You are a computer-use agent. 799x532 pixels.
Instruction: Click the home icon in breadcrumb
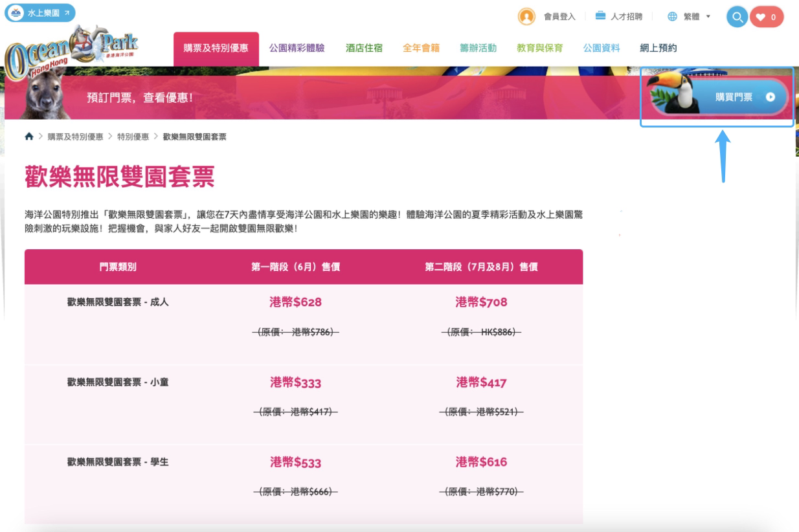coord(28,137)
